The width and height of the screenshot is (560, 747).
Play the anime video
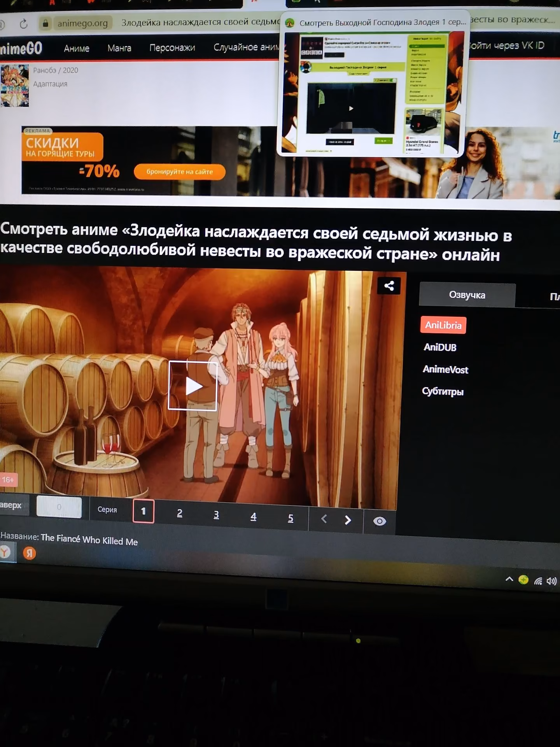click(x=192, y=386)
